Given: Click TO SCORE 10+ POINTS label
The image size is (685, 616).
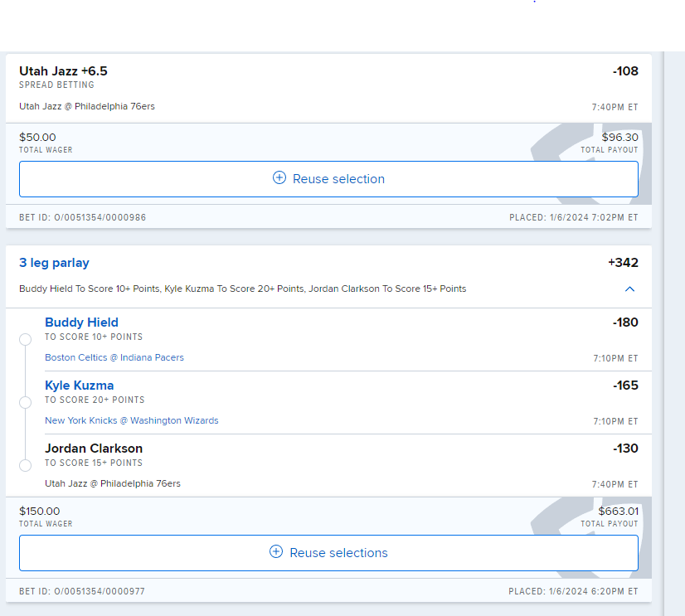Looking at the screenshot, I should coord(94,337).
